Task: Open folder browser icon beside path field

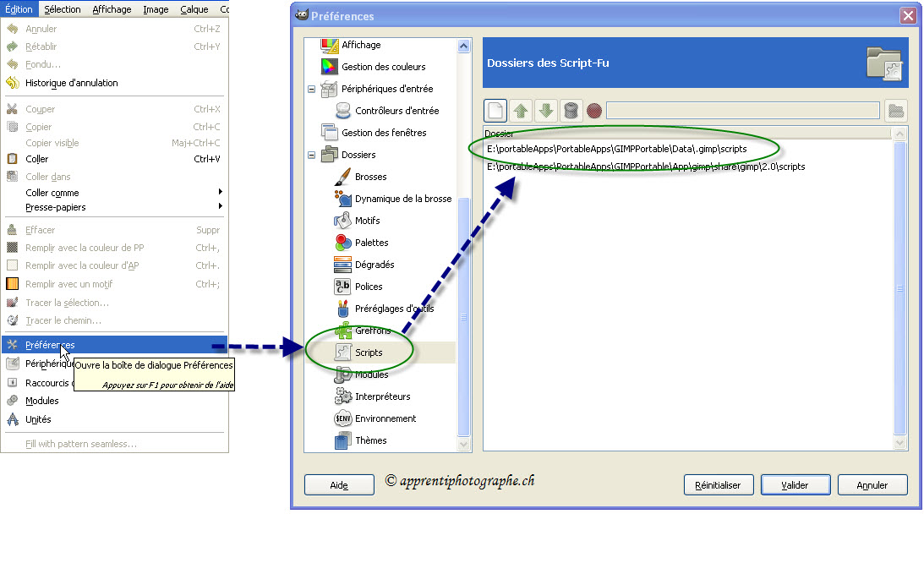Action: [x=895, y=111]
